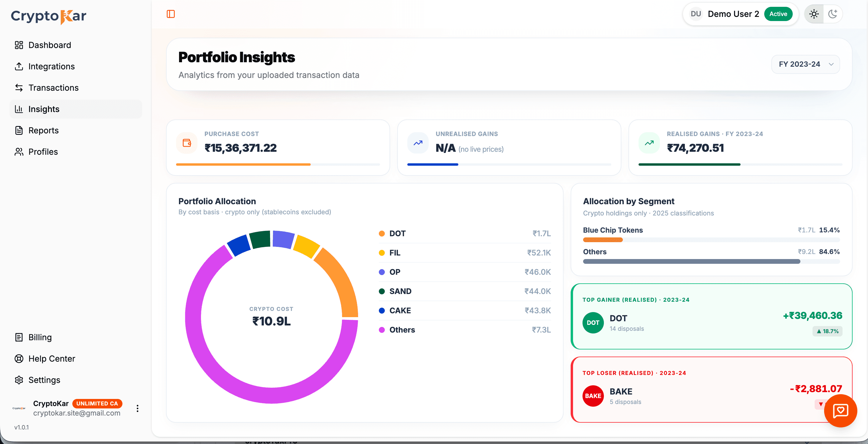Image resolution: width=868 pixels, height=444 pixels.
Task: Select the SAND allocation legend row
Action: (x=465, y=291)
